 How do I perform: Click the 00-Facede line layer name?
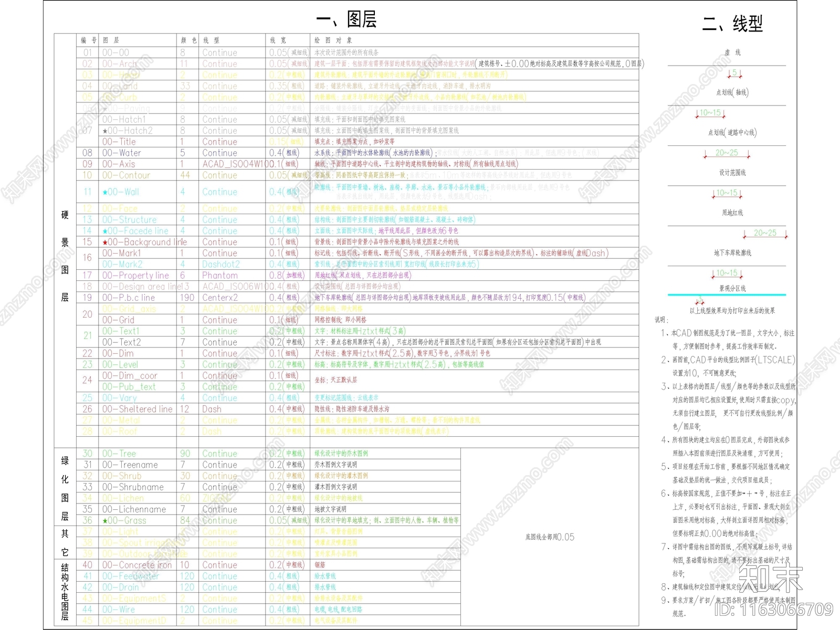135,230
